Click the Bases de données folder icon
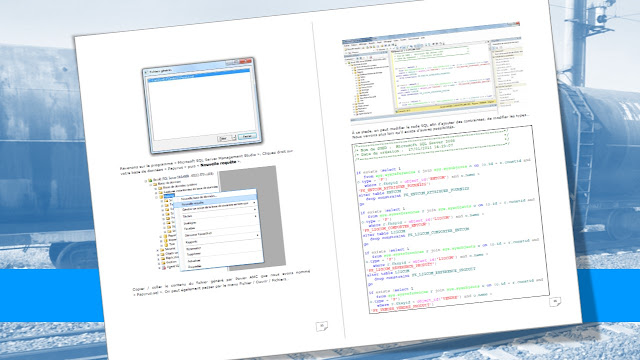This screenshot has height=360, width=640. (x=155, y=184)
